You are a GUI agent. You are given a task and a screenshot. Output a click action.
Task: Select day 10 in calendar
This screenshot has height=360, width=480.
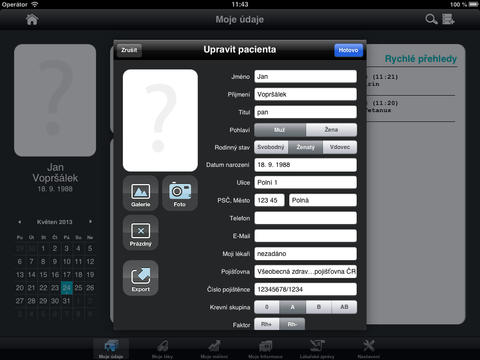[x=67, y=261]
